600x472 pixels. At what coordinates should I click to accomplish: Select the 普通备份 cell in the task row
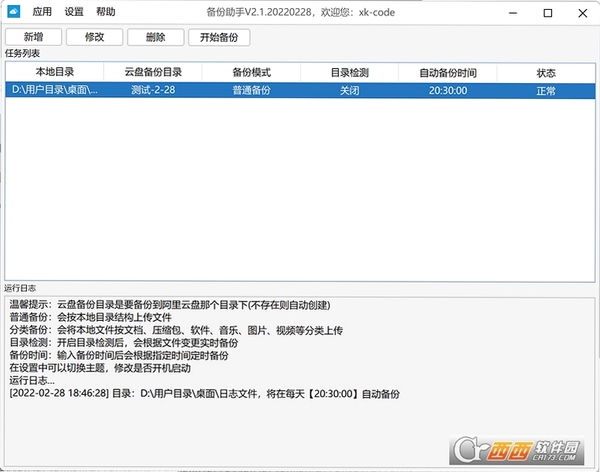click(x=251, y=90)
